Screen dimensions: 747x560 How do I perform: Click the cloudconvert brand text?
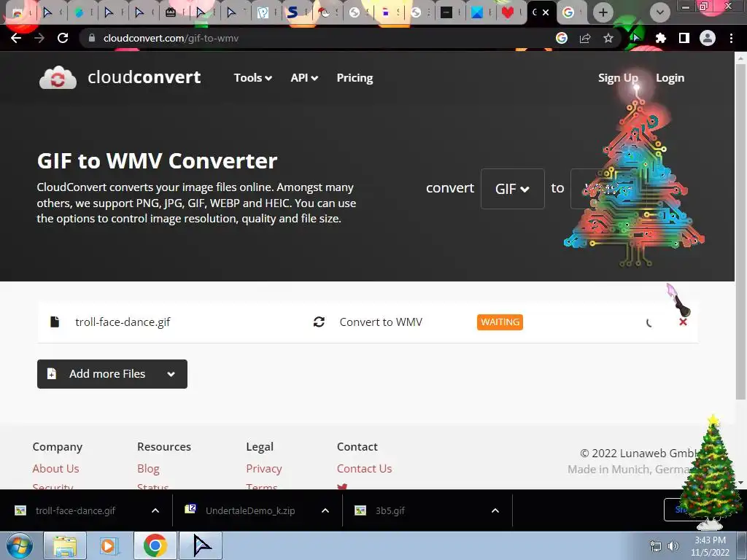coord(144,77)
